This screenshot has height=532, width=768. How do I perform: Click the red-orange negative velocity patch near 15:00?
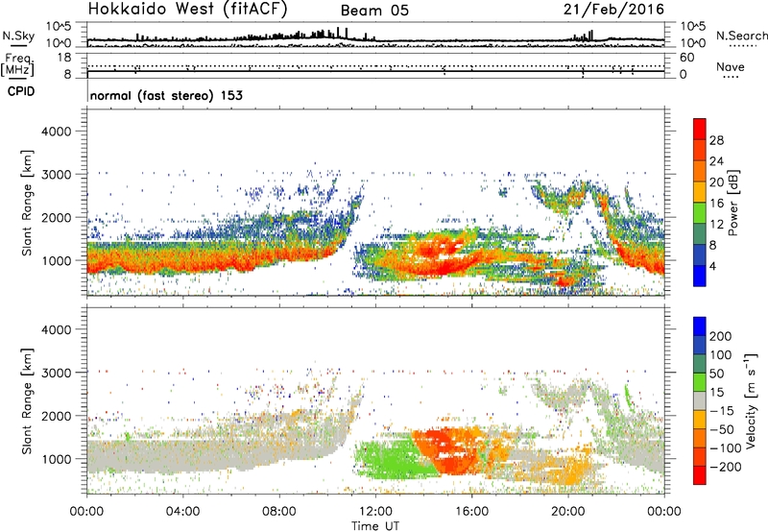(x=448, y=453)
